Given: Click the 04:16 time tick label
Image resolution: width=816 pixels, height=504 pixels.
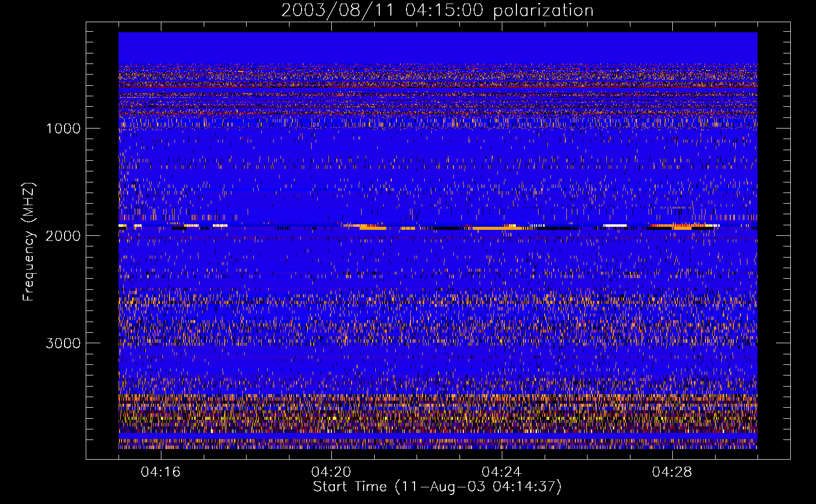Looking at the screenshot, I should tap(160, 472).
